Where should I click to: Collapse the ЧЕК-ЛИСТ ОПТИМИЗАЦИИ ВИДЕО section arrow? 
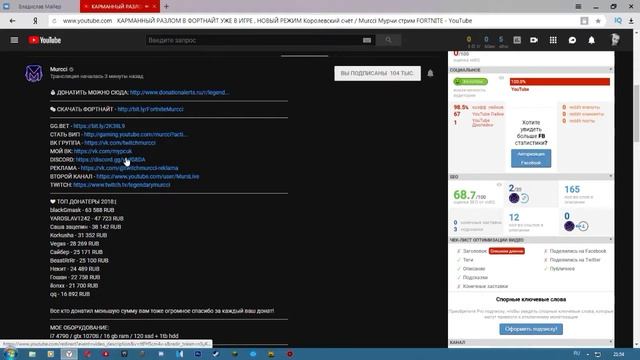(611, 240)
